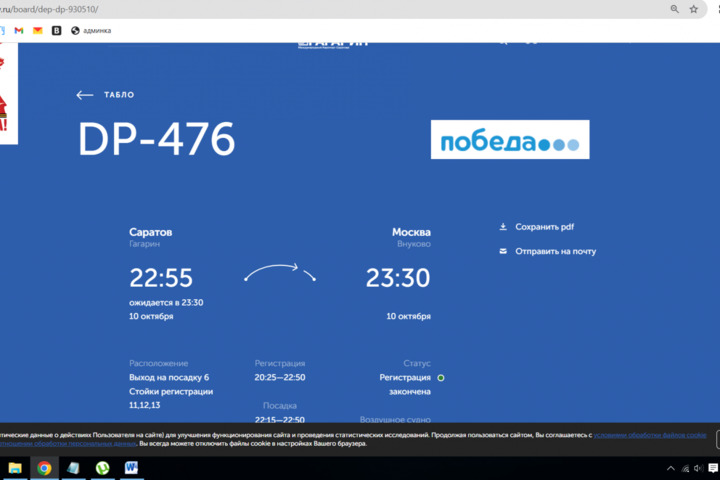Click the zoom magnifier icon in the address bar
Image resolution: width=720 pixels, height=480 pixels.
(x=675, y=9)
